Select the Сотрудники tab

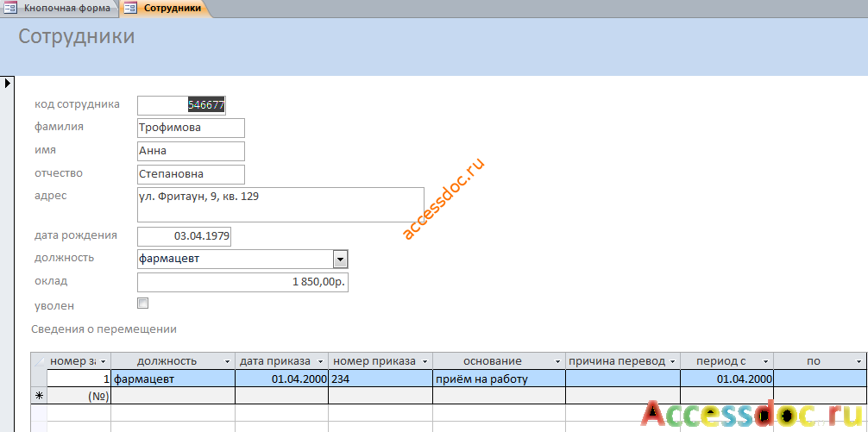pos(166,9)
